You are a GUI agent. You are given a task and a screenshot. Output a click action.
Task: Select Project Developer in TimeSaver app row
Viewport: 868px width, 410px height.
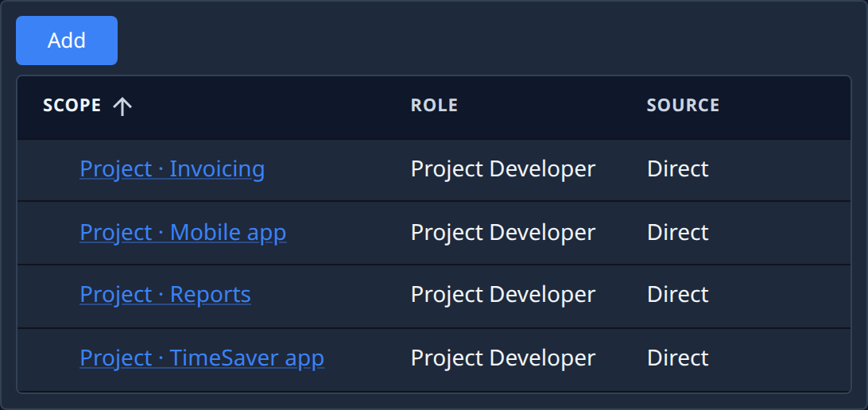tap(502, 358)
